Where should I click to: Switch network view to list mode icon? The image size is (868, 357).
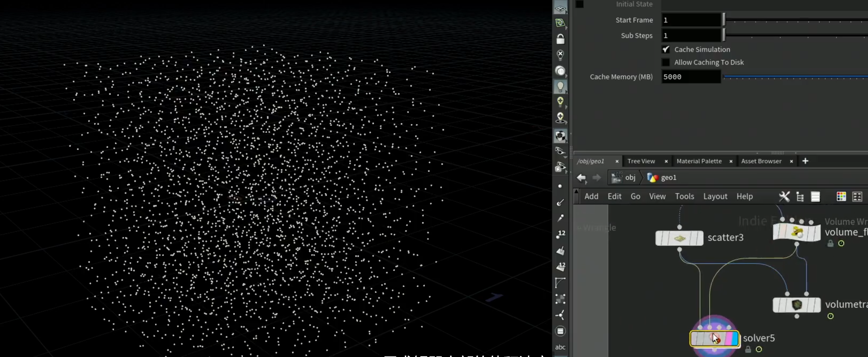click(x=815, y=196)
